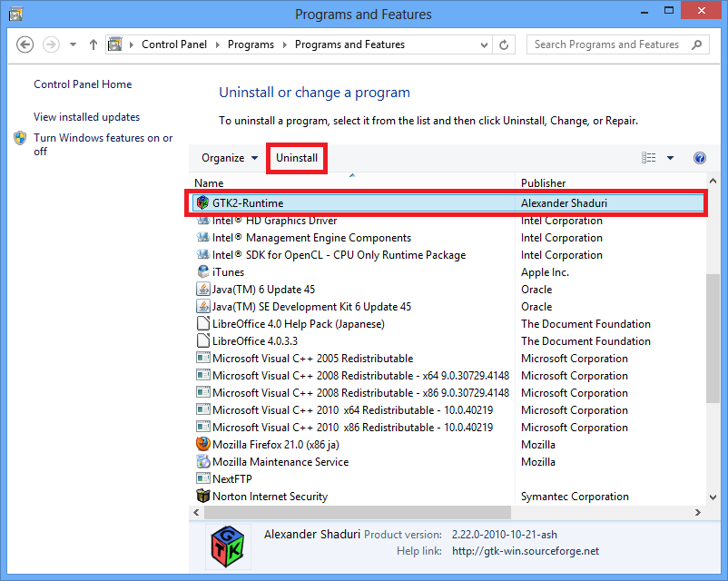Expand the view options dropdown arrow
728x581 pixels.
pos(670,158)
